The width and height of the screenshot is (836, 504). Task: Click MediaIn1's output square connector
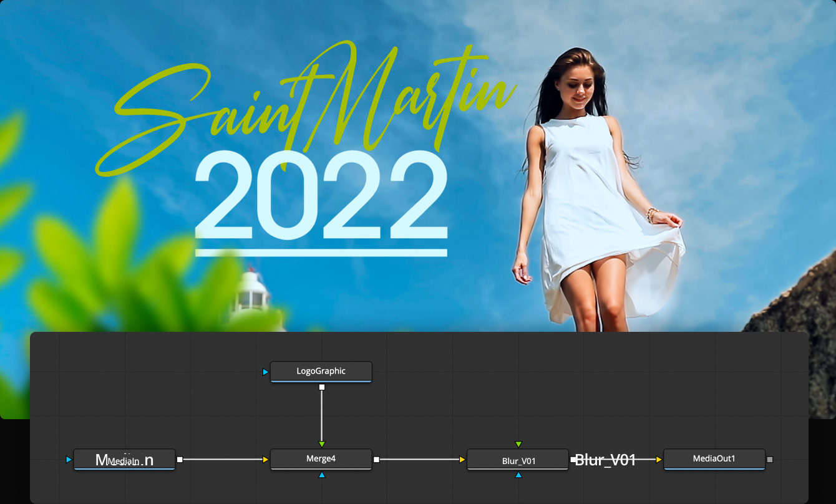click(178, 460)
